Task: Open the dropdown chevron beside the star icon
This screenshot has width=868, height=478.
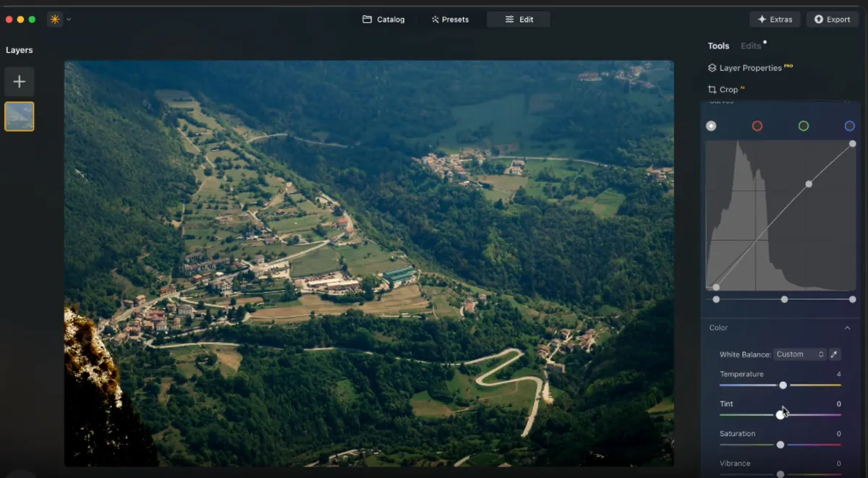Action: click(x=67, y=19)
